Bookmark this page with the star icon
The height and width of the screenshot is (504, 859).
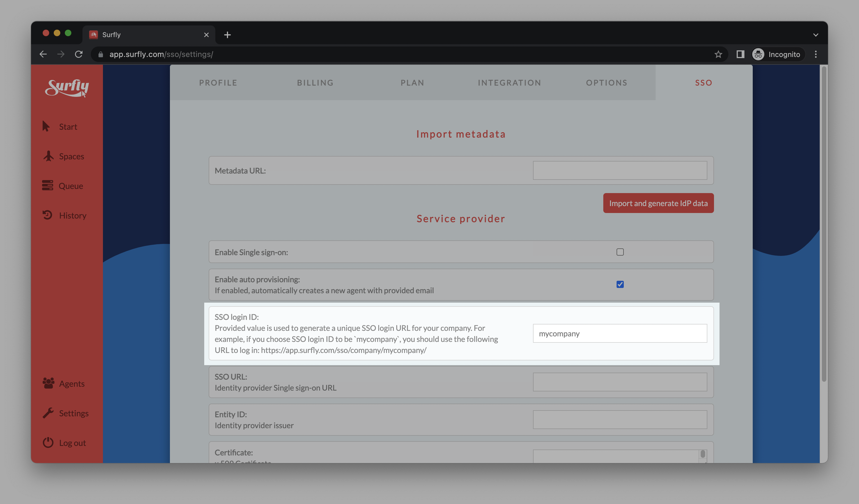click(x=718, y=54)
